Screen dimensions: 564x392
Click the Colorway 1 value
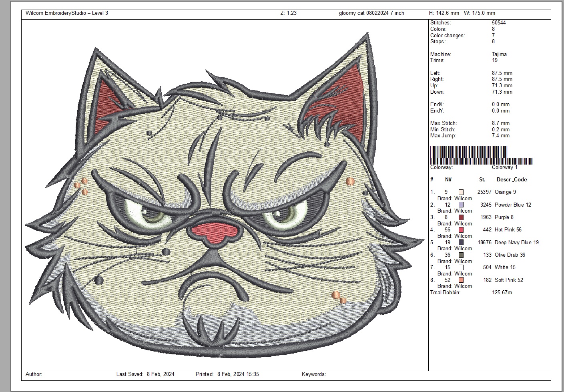tap(504, 167)
